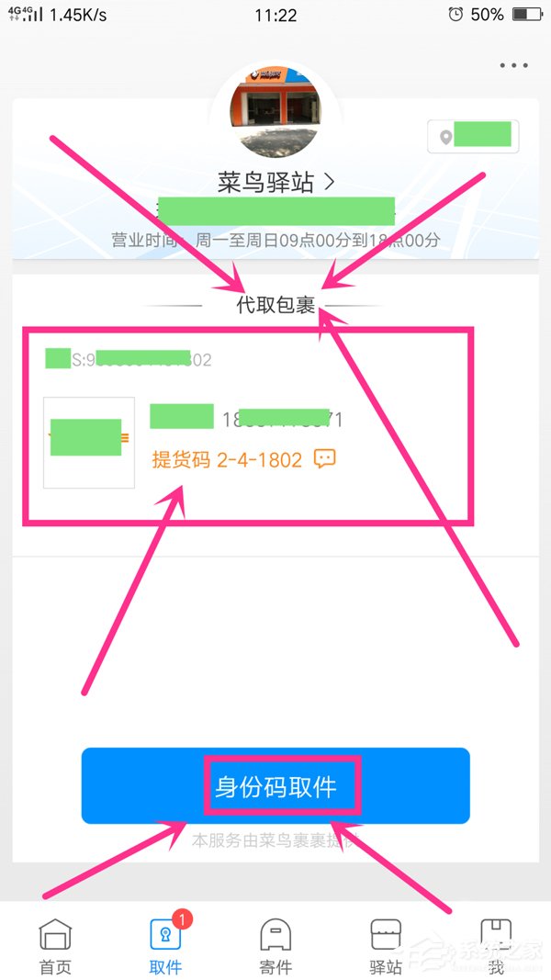Tap the 代取包裹 section heading
Image resolution: width=551 pixels, height=980 pixels.
tap(275, 304)
